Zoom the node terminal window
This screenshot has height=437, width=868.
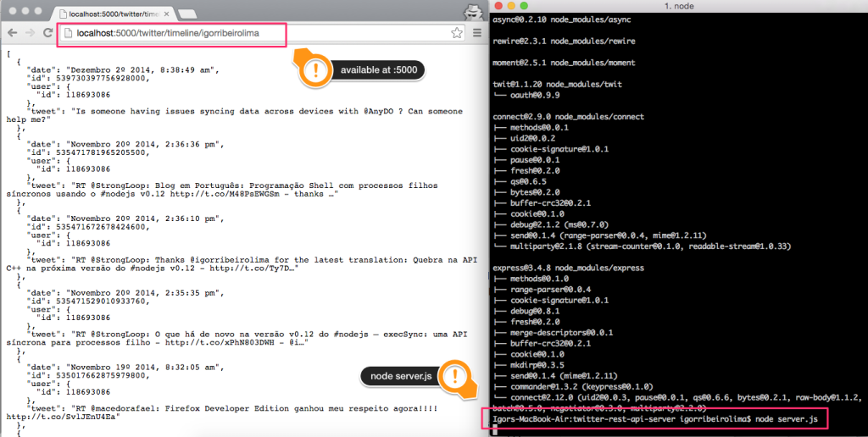(524, 6)
